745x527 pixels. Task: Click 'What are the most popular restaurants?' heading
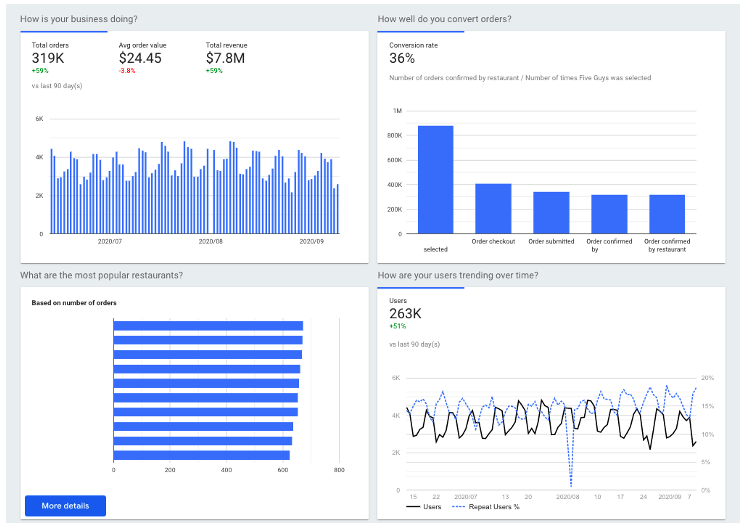pos(101,275)
